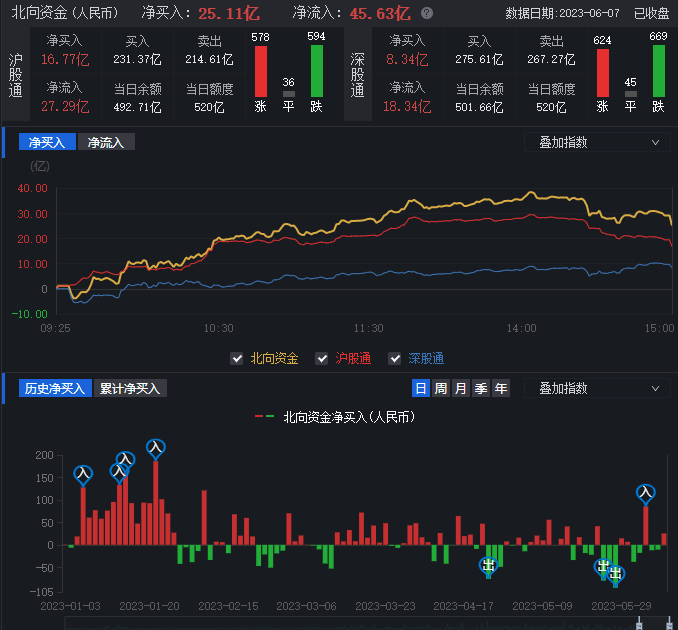Click the rightmost 入 marker near 2023-05-29

645,492
